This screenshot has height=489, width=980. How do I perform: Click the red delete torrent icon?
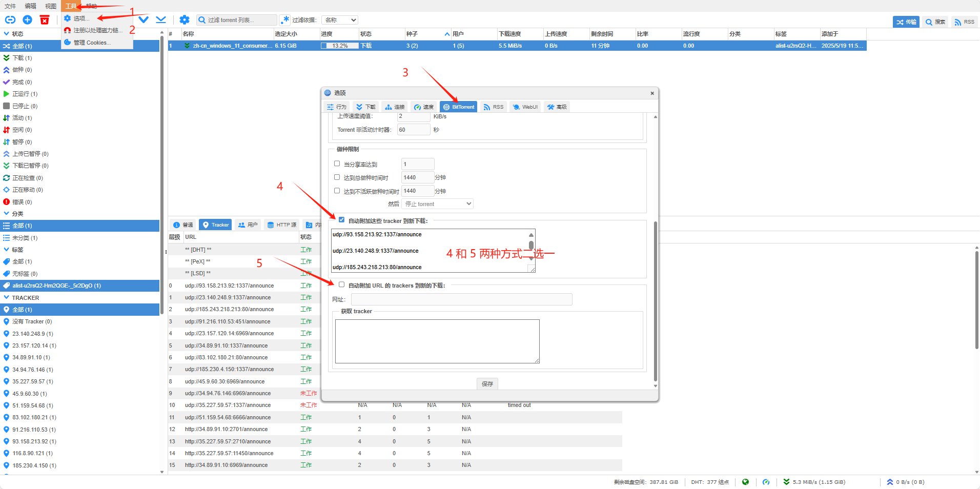pos(45,20)
